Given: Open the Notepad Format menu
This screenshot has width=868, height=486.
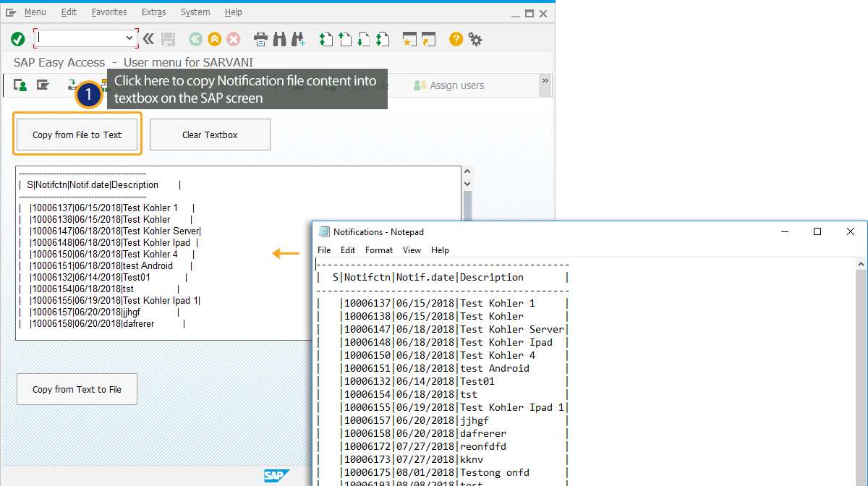Looking at the screenshot, I should coord(379,250).
